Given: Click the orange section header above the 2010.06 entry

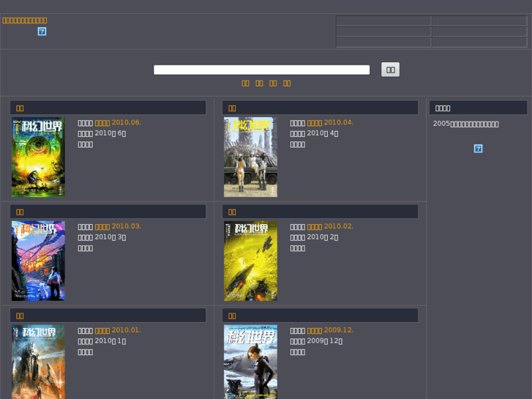Looking at the screenshot, I should tap(20, 108).
